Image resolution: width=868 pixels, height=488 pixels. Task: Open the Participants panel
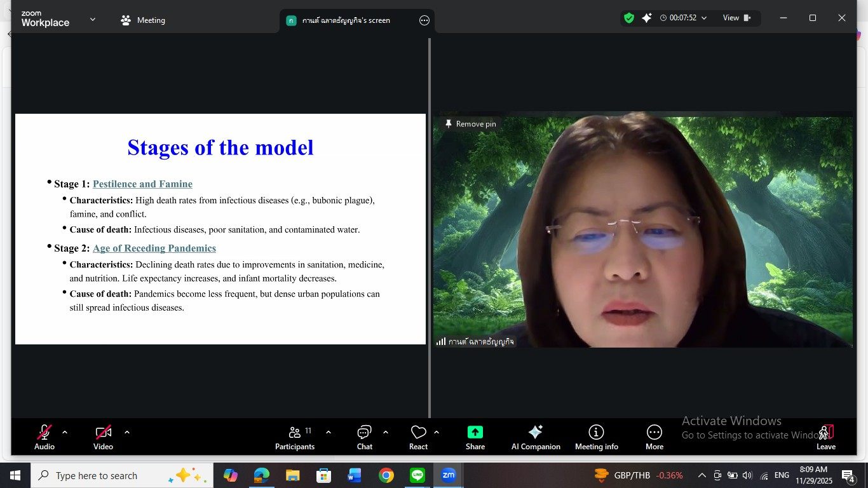tap(295, 437)
